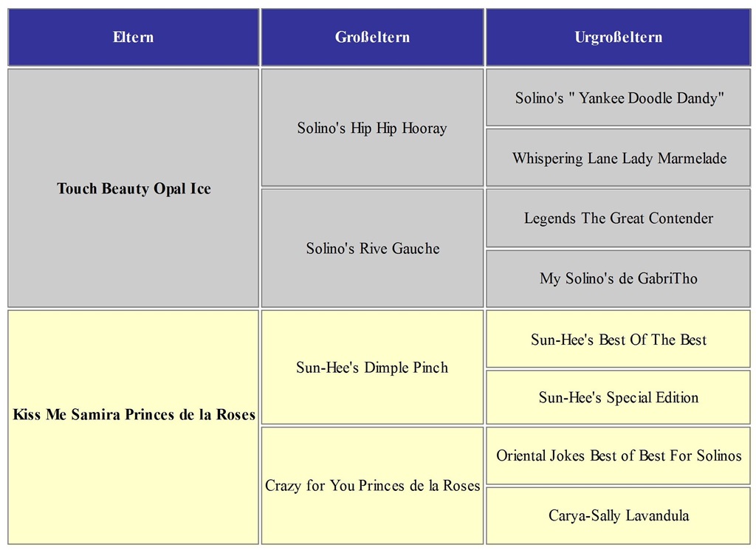Click the yellow parent name in bold
Image resolution: width=756 pixels, height=550 pixels.
[x=134, y=414]
